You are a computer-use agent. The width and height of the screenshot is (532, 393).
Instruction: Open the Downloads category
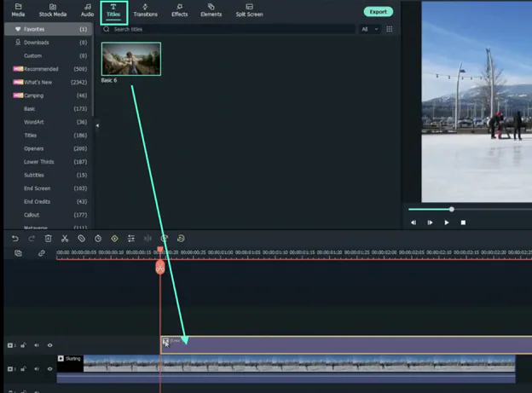pos(48,43)
